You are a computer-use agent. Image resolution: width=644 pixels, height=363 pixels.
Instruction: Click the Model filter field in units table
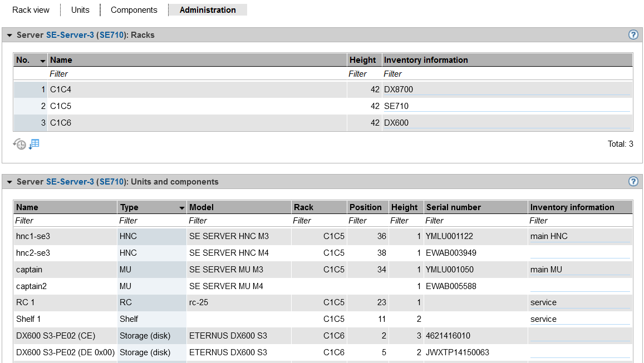point(239,221)
